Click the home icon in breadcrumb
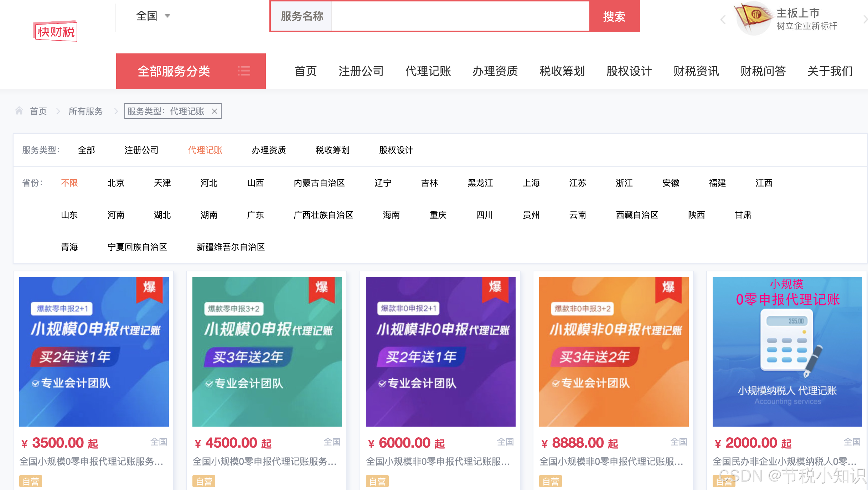The image size is (868, 490). pos(19,111)
